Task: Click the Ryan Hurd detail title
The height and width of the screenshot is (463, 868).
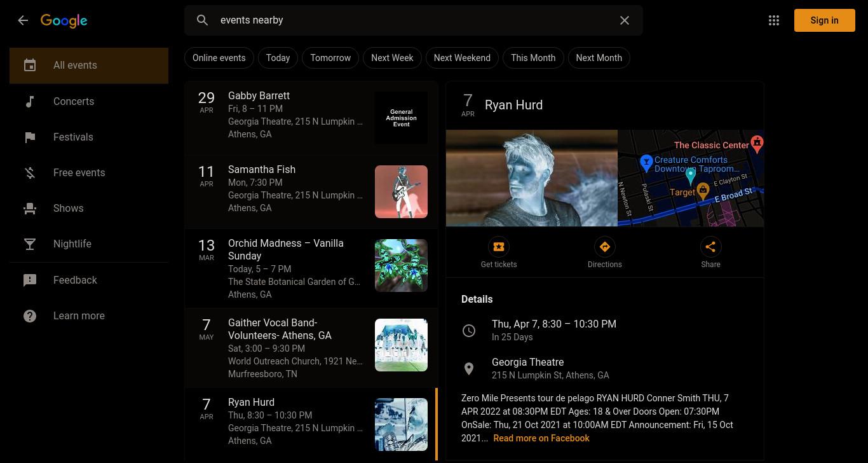Action: tap(513, 105)
